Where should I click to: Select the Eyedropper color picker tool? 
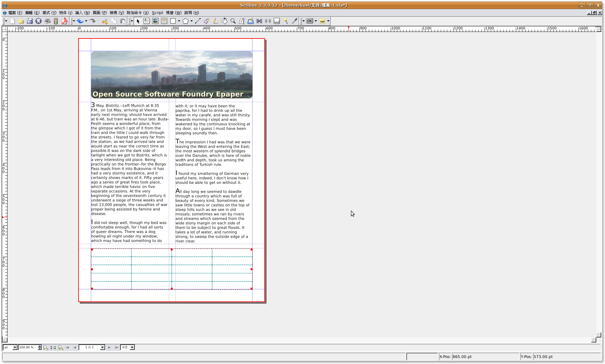[294, 21]
